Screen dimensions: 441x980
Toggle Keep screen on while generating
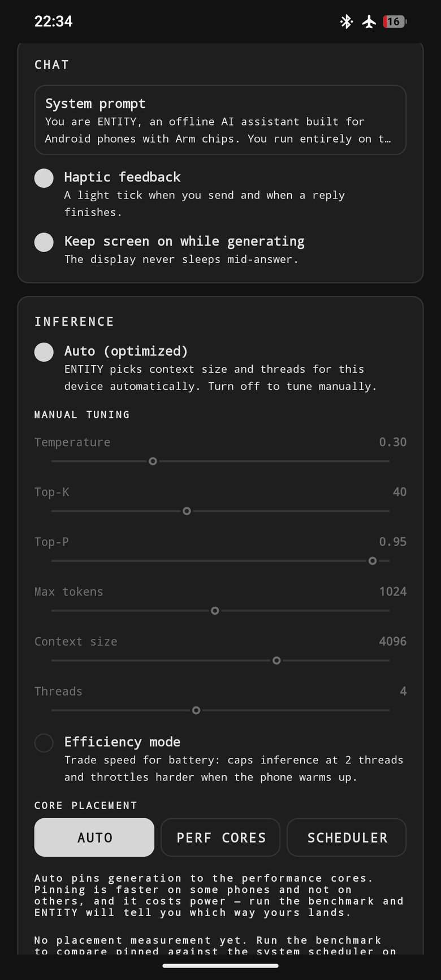pyautogui.click(x=44, y=242)
